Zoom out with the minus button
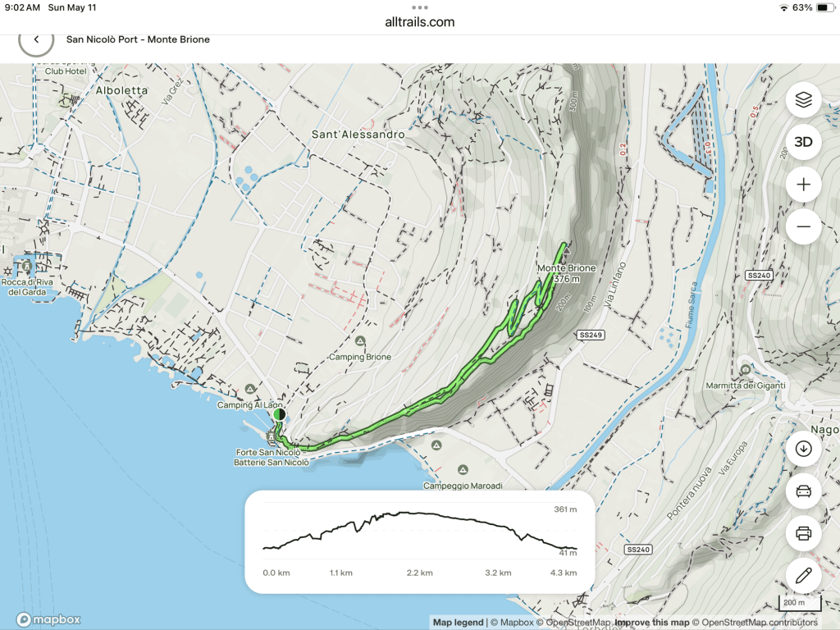The height and width of the screenshot is (630, 840). (803, 226)
